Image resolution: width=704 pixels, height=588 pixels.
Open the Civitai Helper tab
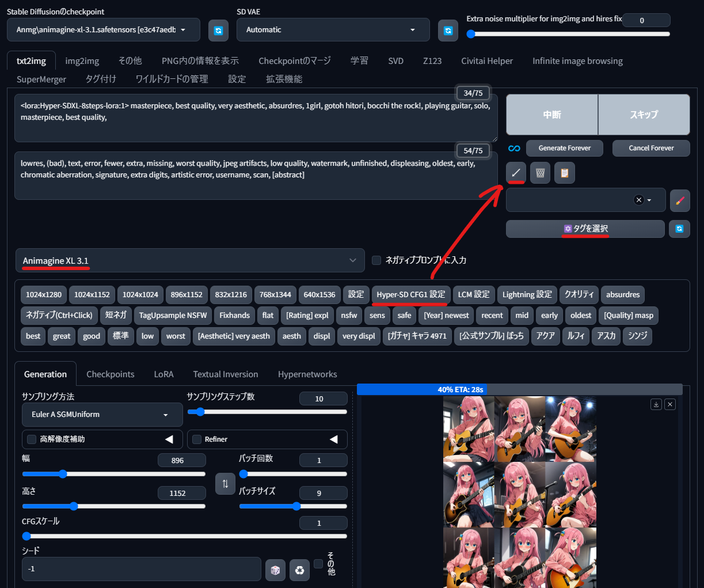pos(487,61)
